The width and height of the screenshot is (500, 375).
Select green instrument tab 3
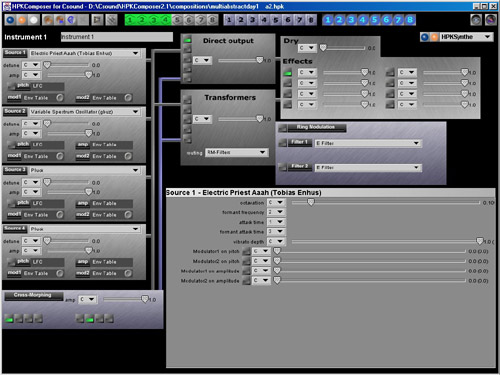(x=154, y=20)
